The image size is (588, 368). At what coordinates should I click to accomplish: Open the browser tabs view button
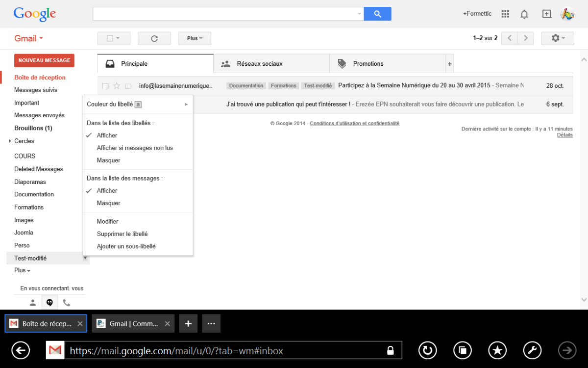coord(463,350)
